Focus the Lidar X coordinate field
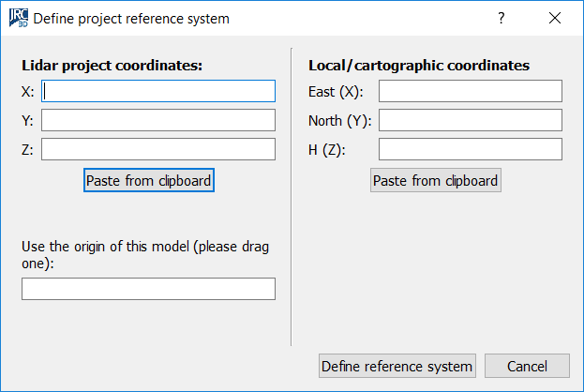This screenshot has height=392, width=584. [x=157, y=91]
